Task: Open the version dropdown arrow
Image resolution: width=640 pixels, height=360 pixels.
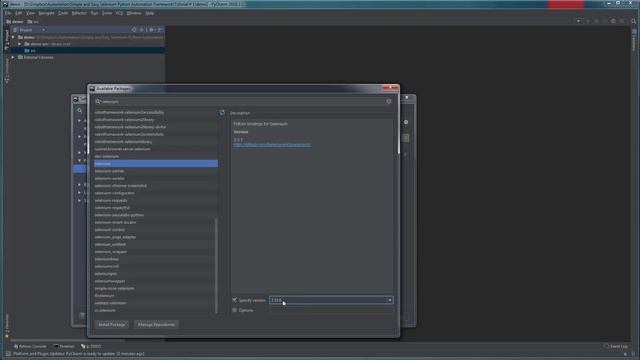Action: (389, 300)
